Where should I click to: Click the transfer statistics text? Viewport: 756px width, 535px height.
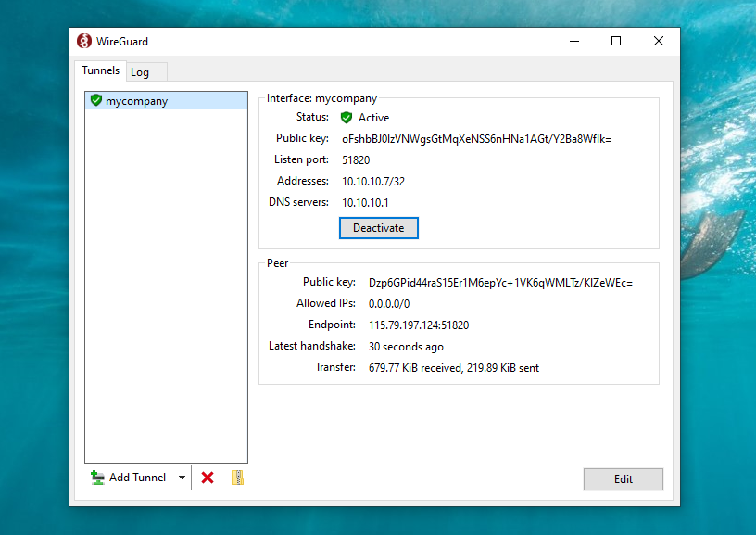coord(454,367)
